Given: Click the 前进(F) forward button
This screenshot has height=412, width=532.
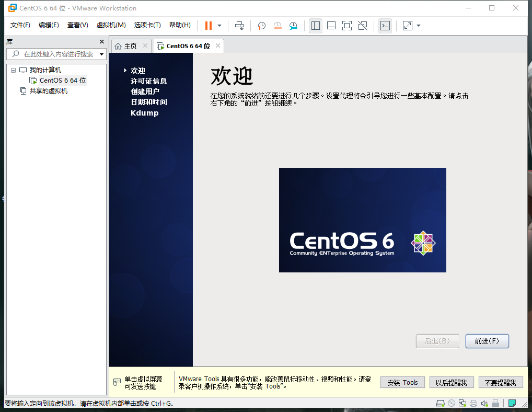Looking at the screenshot, I should tap(487, 341).
